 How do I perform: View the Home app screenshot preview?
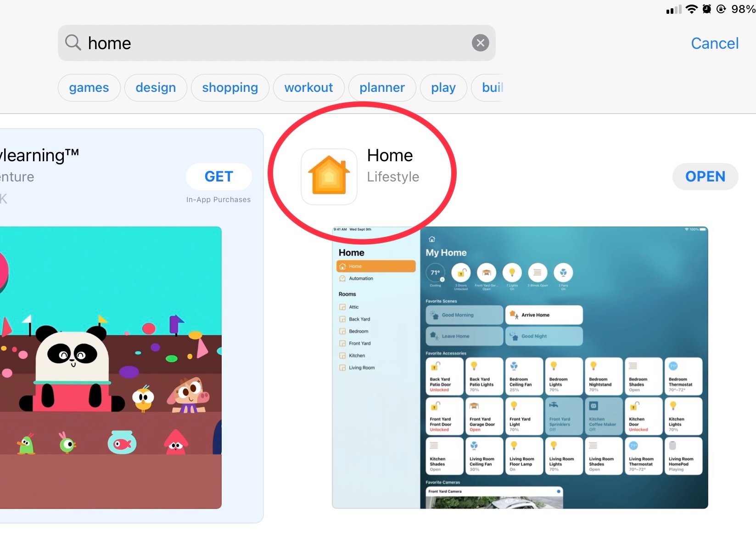tap(520, 367)
